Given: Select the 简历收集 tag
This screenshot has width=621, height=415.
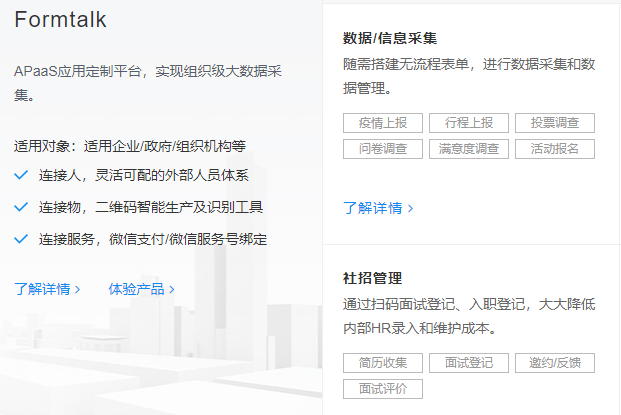Looking at the screenshot, I should (x=382, y=363).
